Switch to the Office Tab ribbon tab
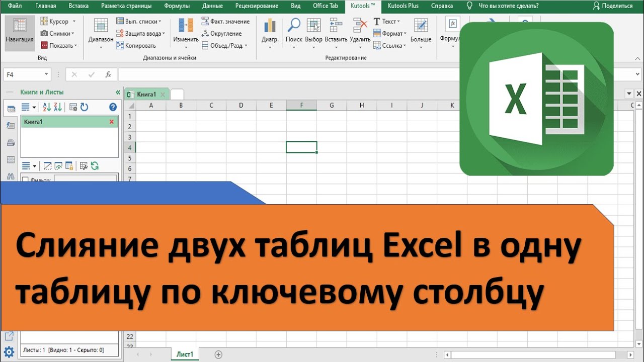 (325, 6)
